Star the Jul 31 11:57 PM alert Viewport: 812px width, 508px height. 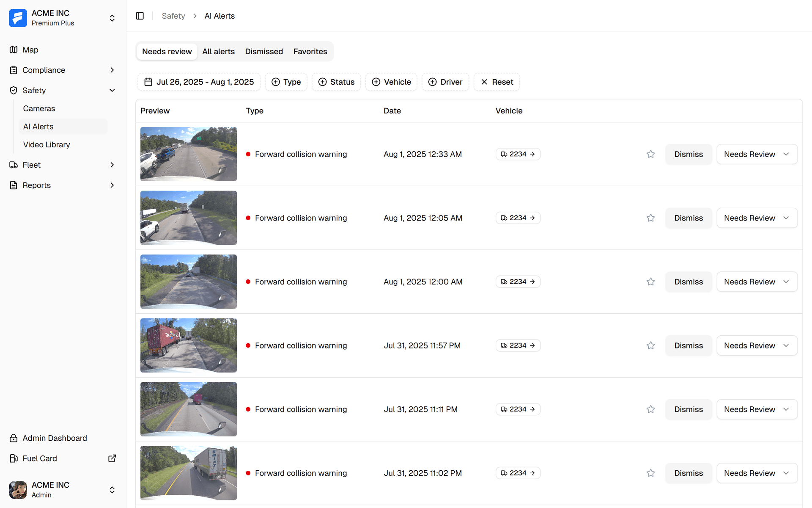click(650, 345)
